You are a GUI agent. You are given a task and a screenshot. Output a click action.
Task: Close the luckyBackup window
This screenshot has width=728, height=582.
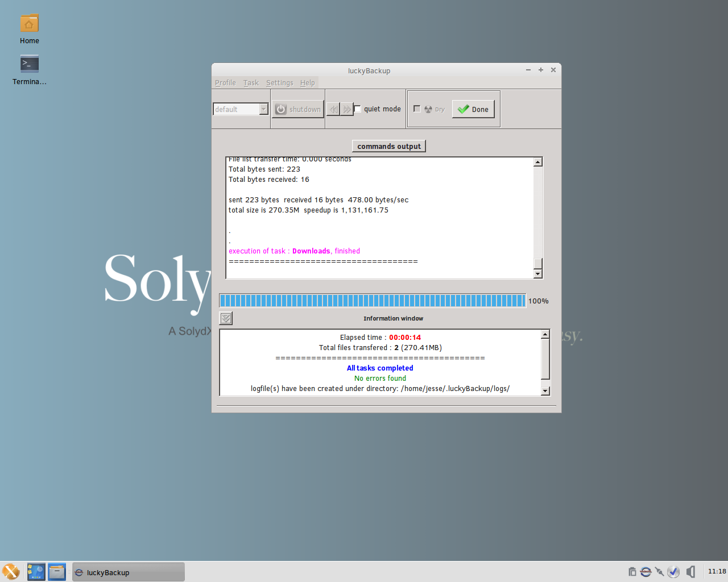coord(553,70)
